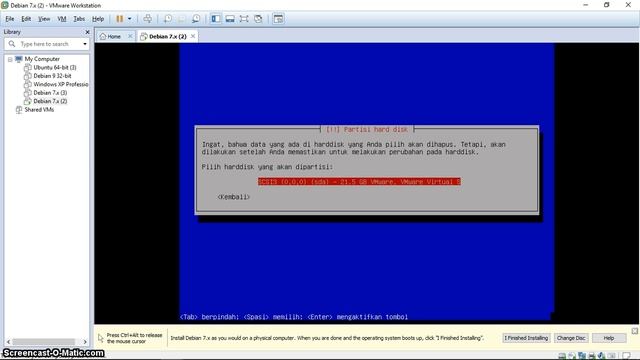Select Windows XP Professional VM
Image resolution: width=640 pixels, height=360 pixels.
pos(60,84)
